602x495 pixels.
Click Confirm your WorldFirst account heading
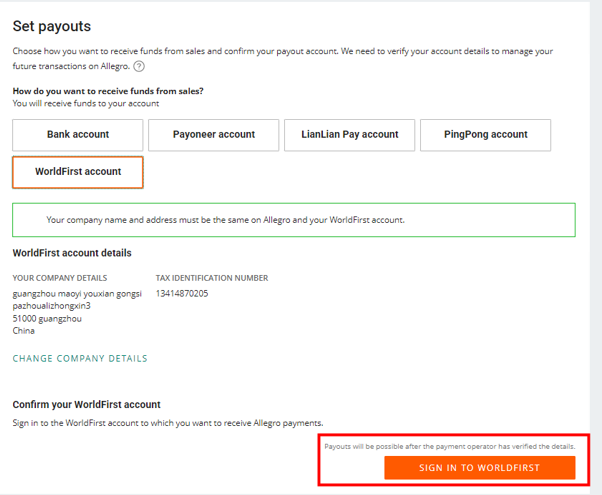86,404
